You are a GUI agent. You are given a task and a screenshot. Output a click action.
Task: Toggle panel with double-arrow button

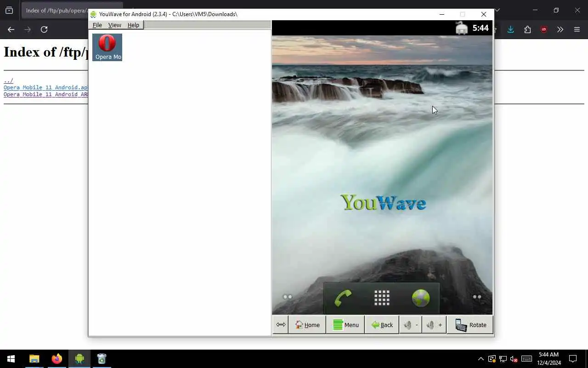(x=281, y=325)
